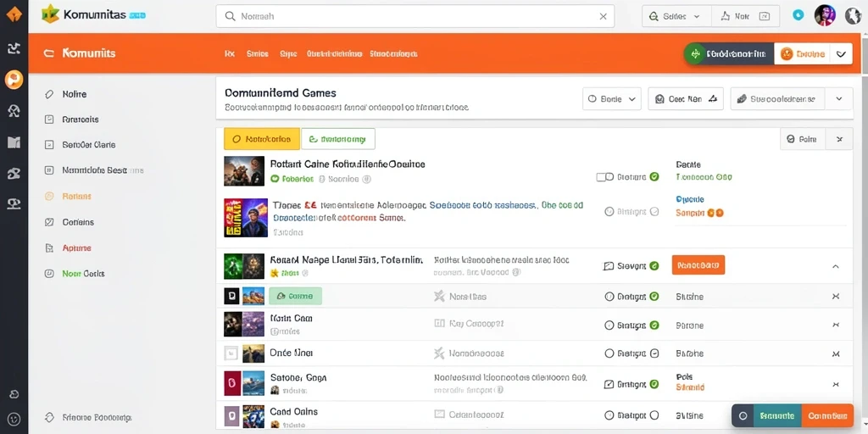This screenshot has width=868, height=434.
Task: Select the radio button in the Opierile row
Action: 609,211
